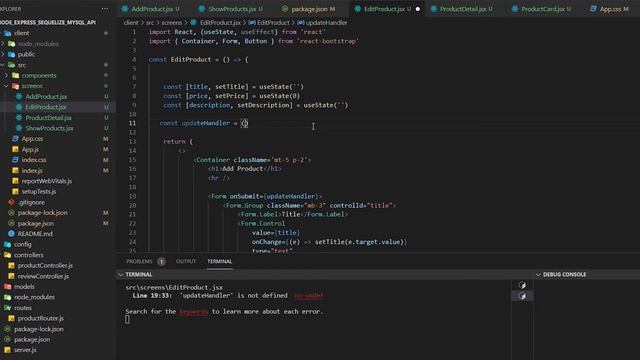Viewport: 640px width, 360px height.
Task: Click the EditProduct component name on line 4
Action: click(191, 60)
